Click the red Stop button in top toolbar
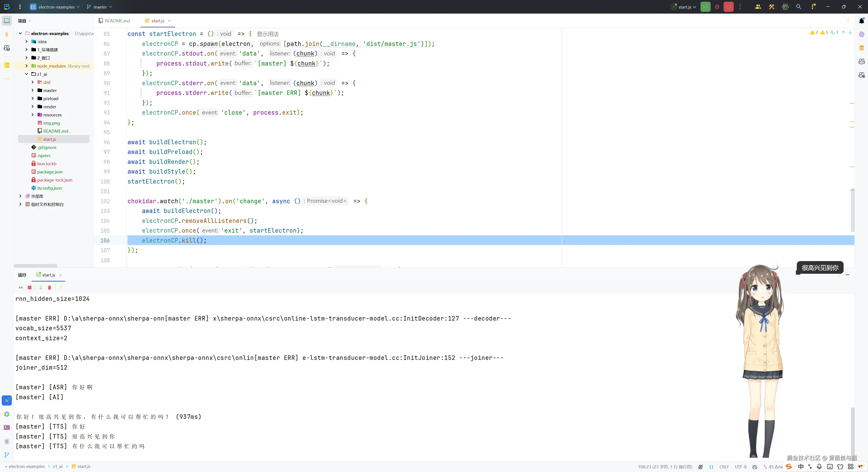The width and height of the screenshot is (868, 472). coord(728,7)
